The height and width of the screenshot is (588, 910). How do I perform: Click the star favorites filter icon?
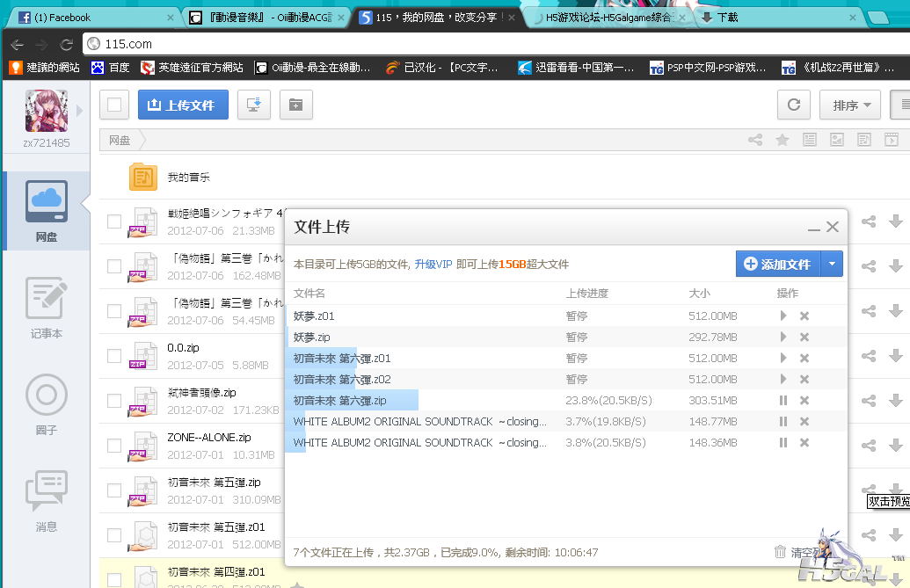click(x=783, y=140)
